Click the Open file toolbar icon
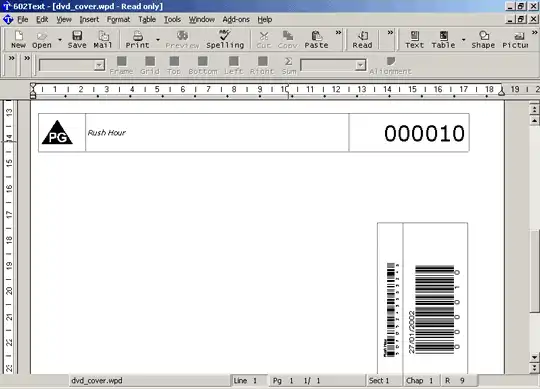 point(42,39)
